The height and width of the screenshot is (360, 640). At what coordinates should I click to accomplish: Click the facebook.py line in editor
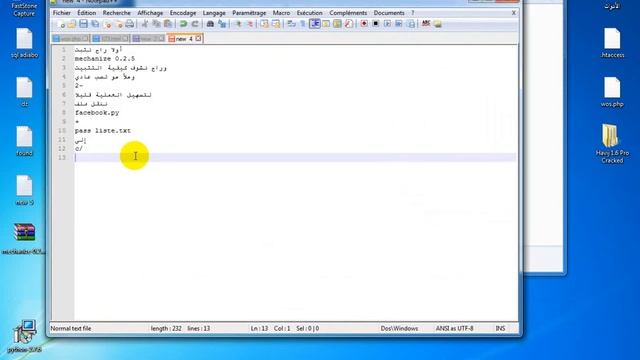point(97,113)
